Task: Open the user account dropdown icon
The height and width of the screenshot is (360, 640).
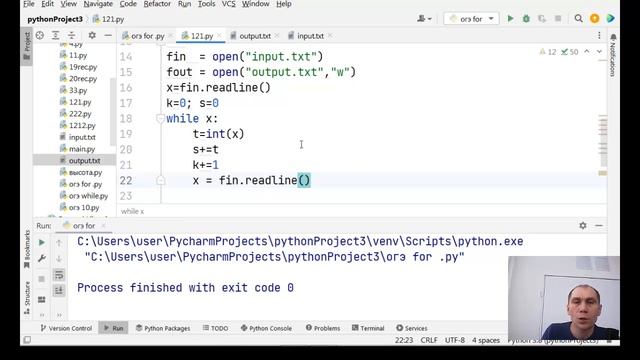Action: [424, 19]
